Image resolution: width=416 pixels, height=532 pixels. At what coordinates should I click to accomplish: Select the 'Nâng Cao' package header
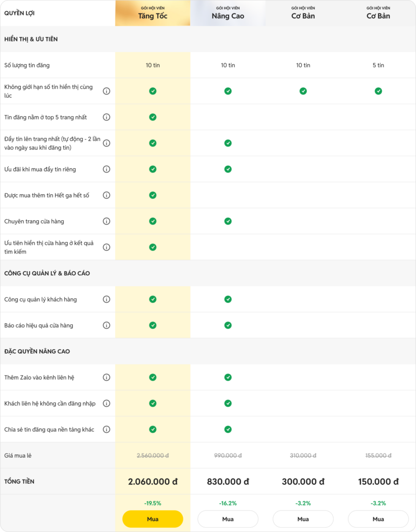(x=228, y=13)
